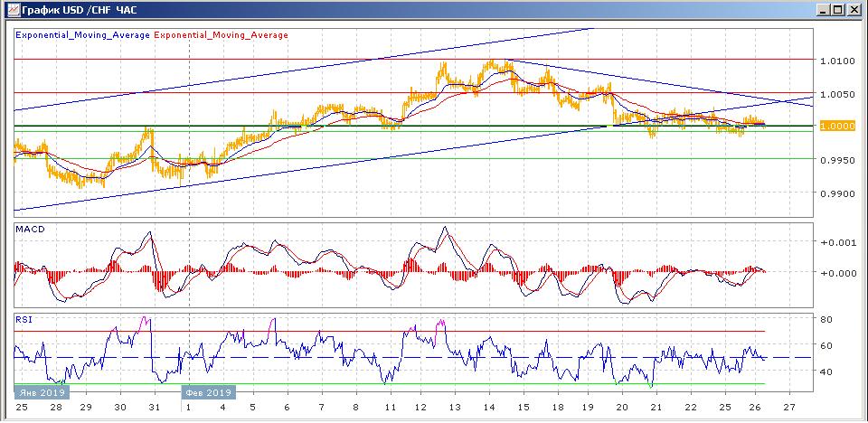The height and width of the screenshot is (423, 868).
Task: Click date label 27 on time axis
Action: click(789, 408)
